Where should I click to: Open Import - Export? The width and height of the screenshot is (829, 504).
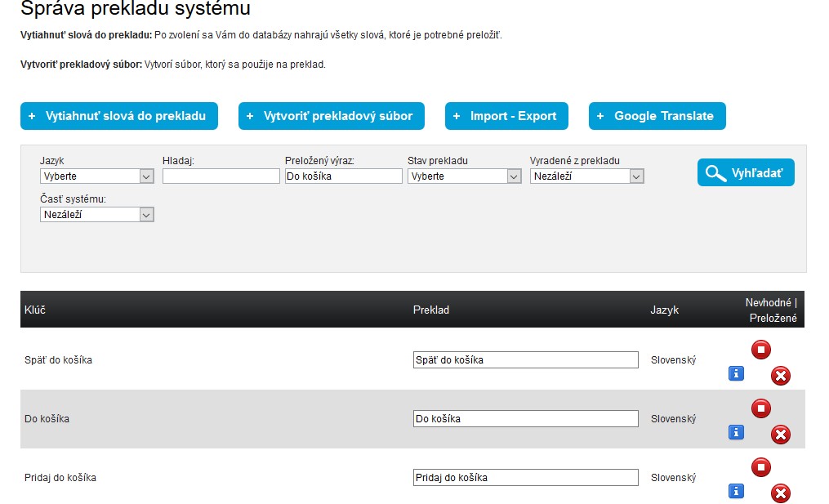tap(506, 116)
